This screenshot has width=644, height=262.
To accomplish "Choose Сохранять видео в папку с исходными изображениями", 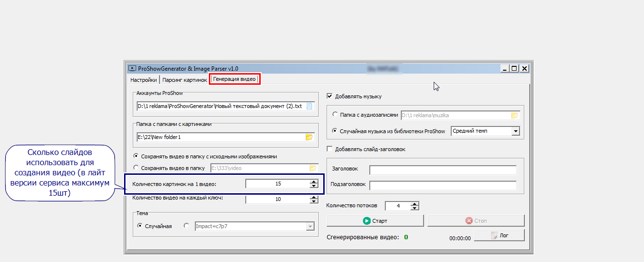I will pos(136,156).
